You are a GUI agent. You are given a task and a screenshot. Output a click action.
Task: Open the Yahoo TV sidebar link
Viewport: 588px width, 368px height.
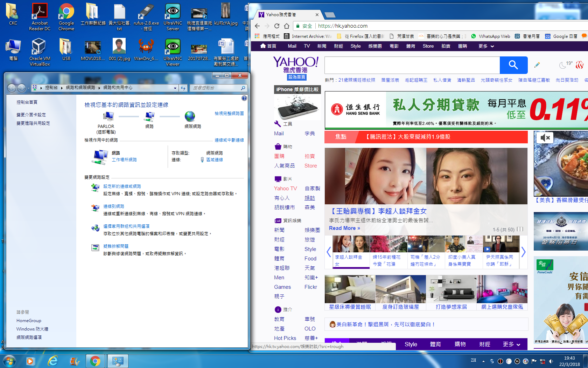285,189
